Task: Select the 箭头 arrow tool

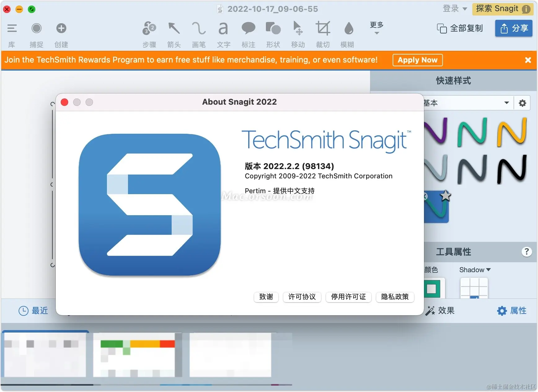Action: 174,28
